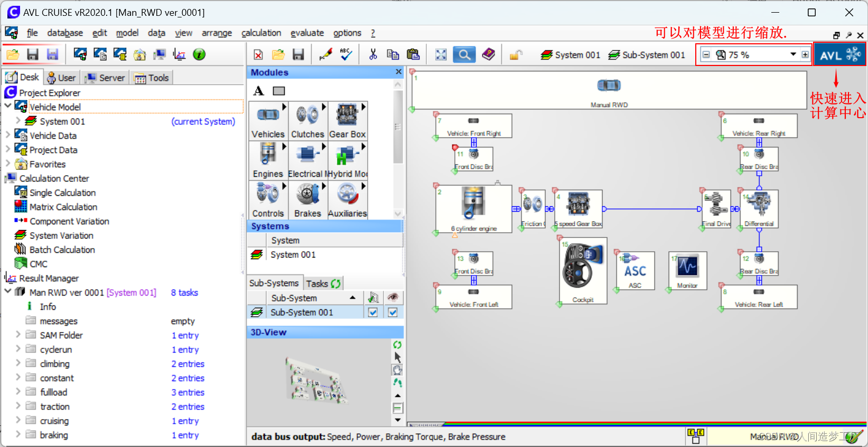Open the 75 % zoom dropdown
The image size is (868, 447).
793,54
